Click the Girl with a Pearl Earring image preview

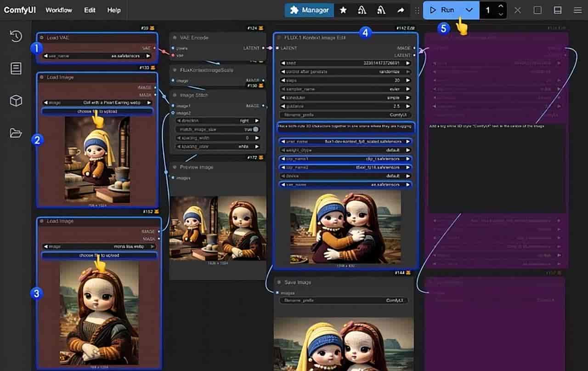coord(97,160)
